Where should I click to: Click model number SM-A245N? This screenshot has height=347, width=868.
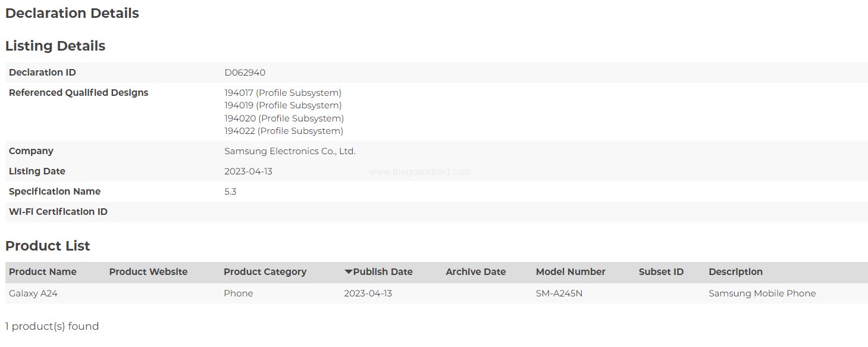[x=559, y=293]
